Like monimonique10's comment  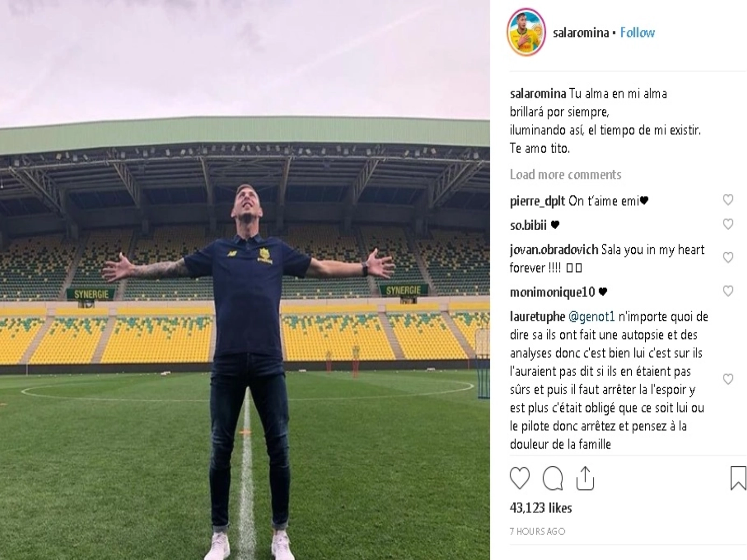728,292
